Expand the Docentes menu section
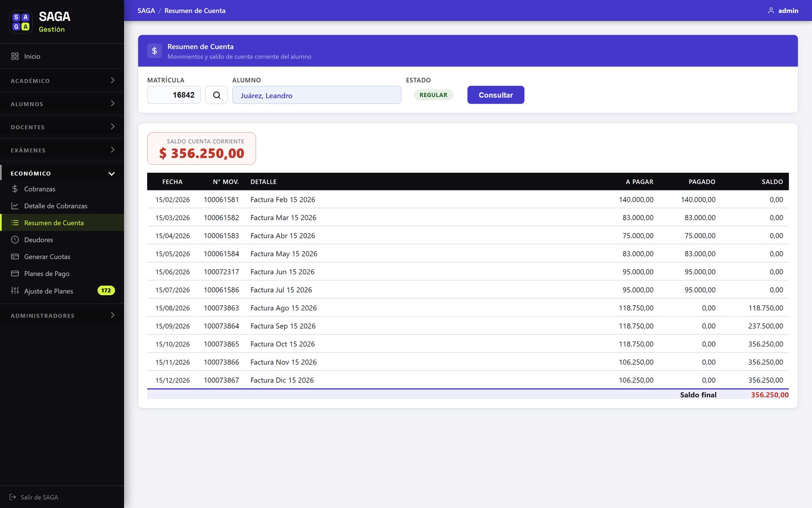812x508 pixels. pyautogui.click(x=62, y=127)
